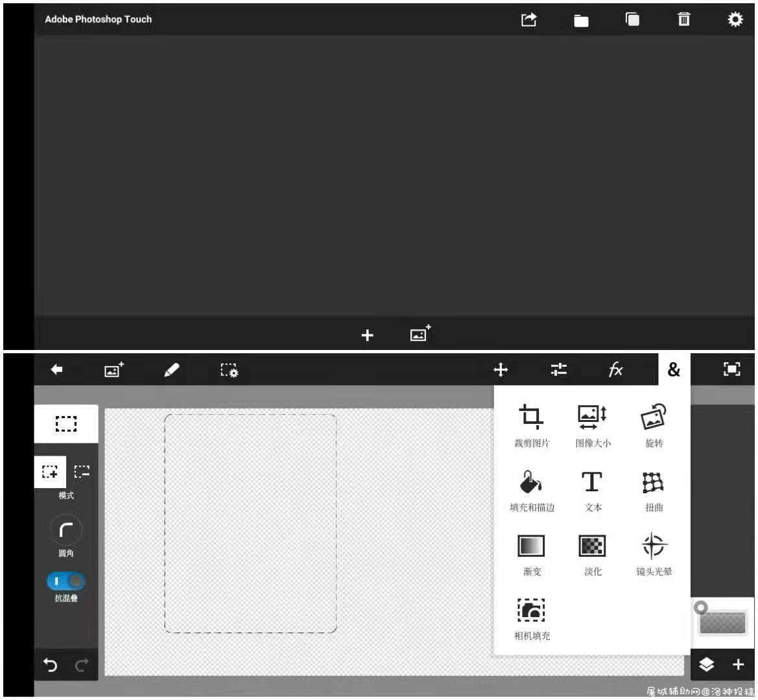Select 裁剪图片 crop tool

click(531, 426)
